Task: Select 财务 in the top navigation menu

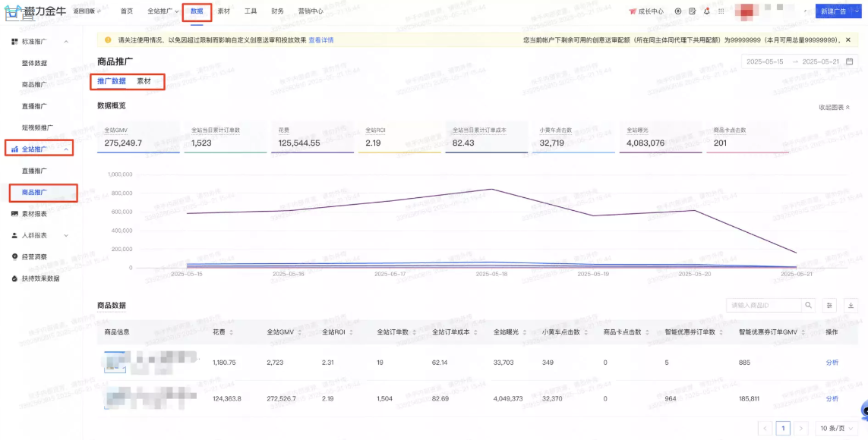Action: (x=277, y=11)
